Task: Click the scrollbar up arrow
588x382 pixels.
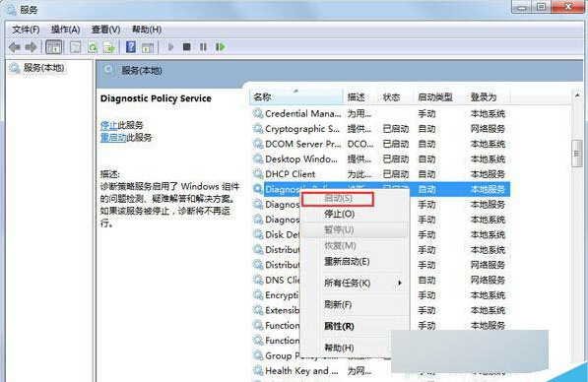Action: coord(577,95)
